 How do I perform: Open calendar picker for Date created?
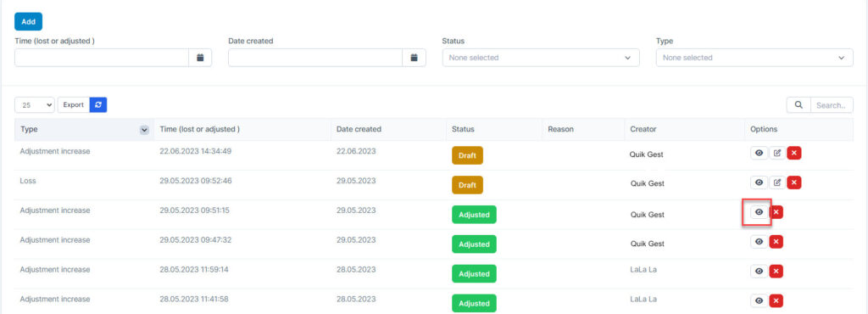414,58
